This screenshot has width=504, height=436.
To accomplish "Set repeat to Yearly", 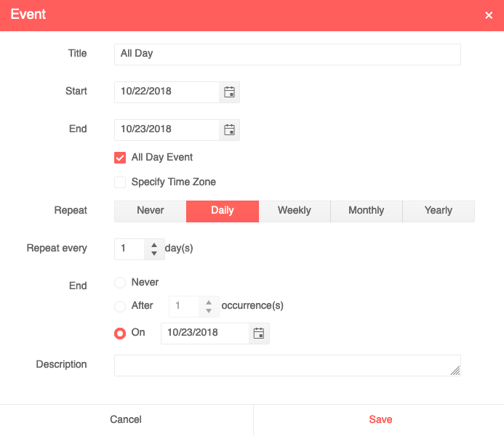I will tap(439, 211).
